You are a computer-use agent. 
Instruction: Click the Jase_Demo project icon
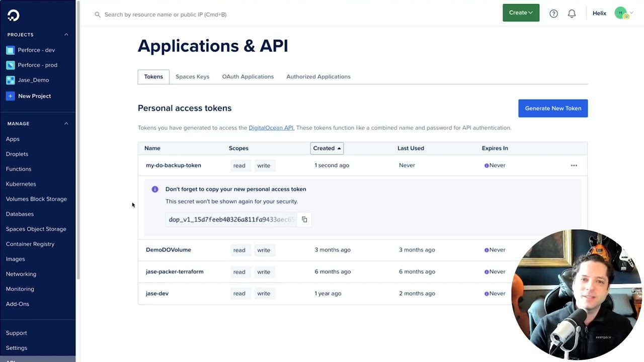[x=10, y=80]
